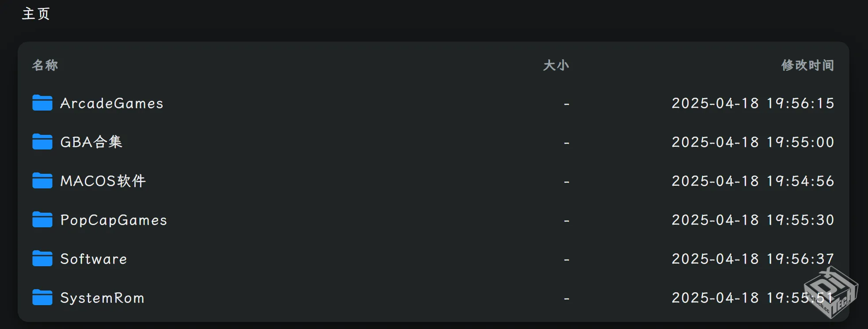
Task: Open the SystemRom folder name
Action: pyautogui.click(x=102, y=298)
